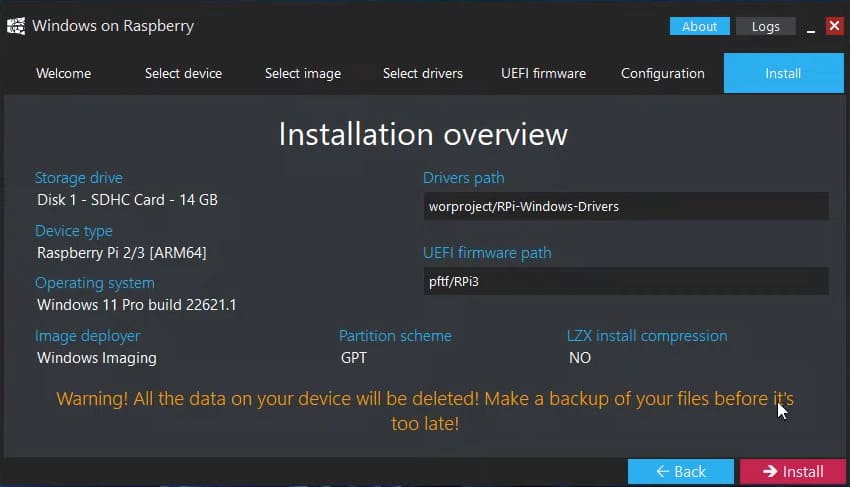Minimize the Windows on Raspberry window

pyautogui.click(x=811, y=28)
